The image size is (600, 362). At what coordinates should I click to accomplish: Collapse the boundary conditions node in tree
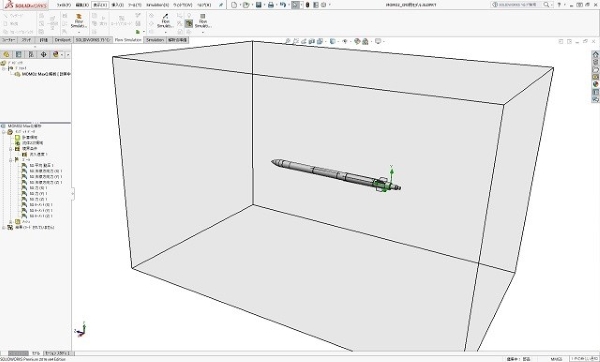coord(11,148)
